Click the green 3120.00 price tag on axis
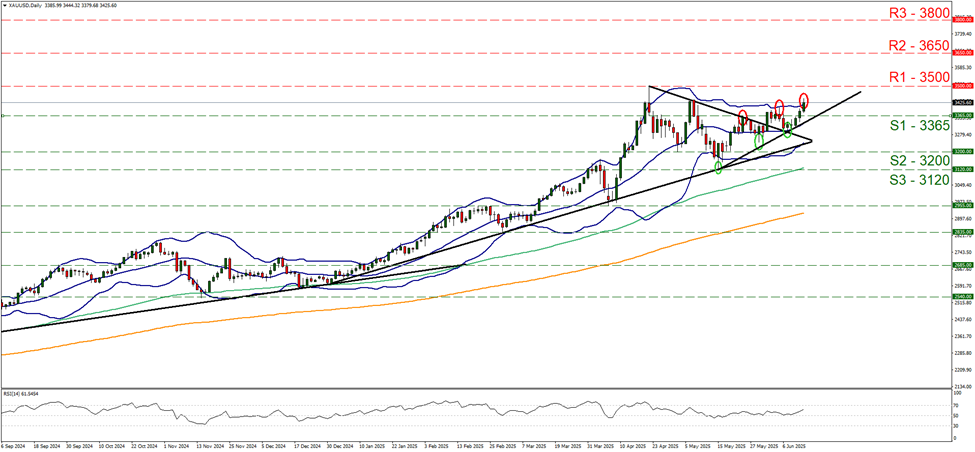This screenshot has height=452, width=975. pos(961,169)
